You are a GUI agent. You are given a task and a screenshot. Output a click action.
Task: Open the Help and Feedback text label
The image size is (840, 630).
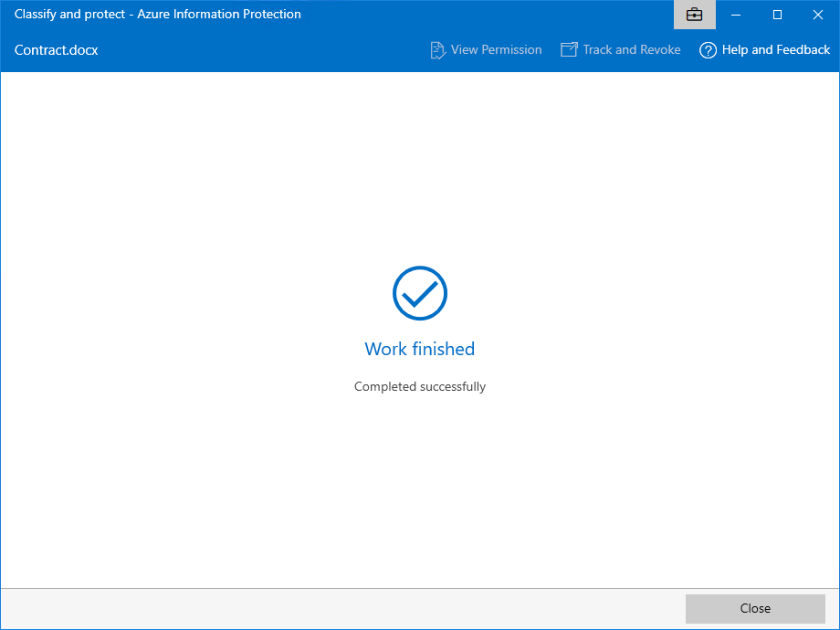[x=775, y=50]
